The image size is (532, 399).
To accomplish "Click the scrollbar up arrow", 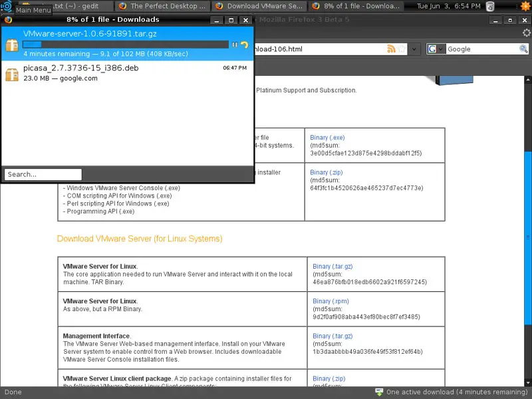I will (528, 80).
